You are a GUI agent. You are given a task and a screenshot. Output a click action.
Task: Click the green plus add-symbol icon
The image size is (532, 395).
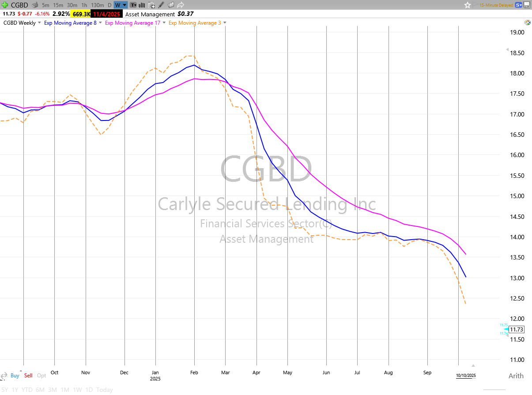5,5
